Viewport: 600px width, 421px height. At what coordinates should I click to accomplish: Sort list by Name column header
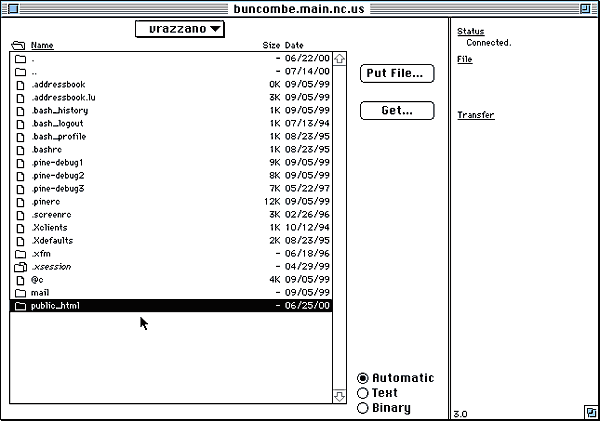click(42, 45)
